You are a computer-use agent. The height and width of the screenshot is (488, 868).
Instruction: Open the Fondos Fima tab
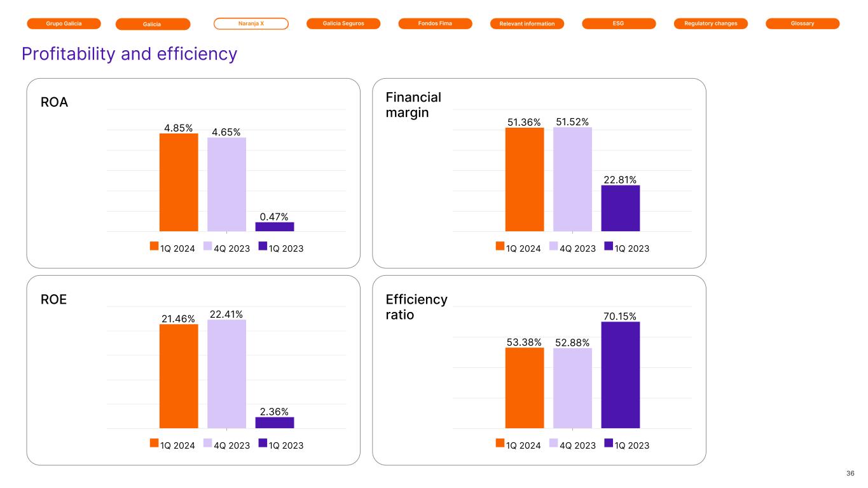[x=435, y=24]
